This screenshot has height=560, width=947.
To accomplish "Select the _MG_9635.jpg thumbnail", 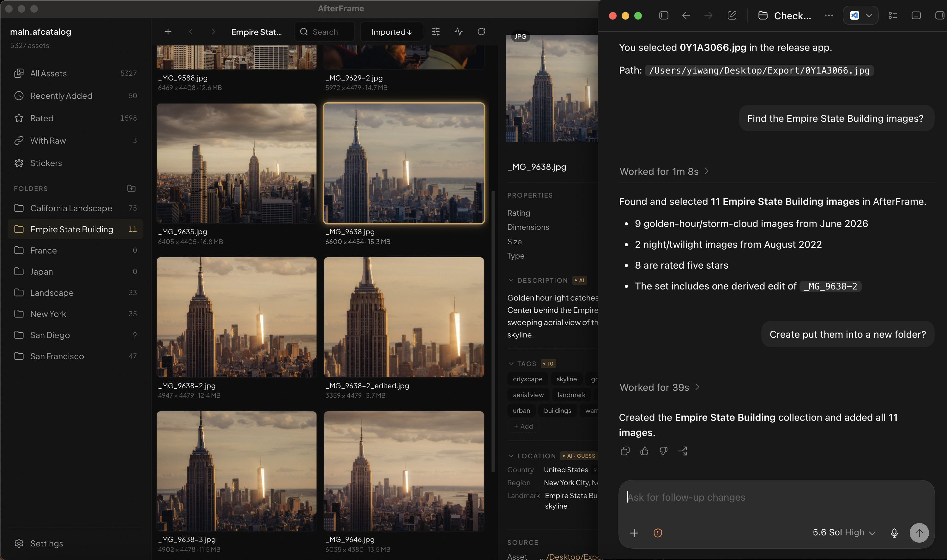I will (236, 164).
